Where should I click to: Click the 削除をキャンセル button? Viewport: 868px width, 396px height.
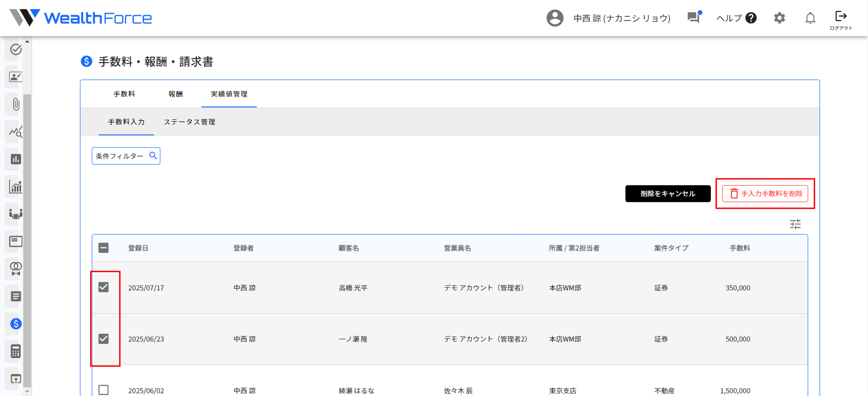(x=668, y=194)
